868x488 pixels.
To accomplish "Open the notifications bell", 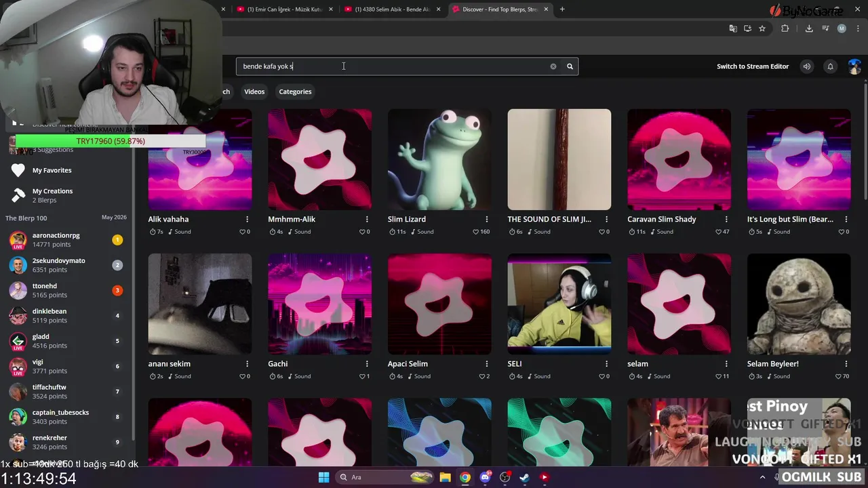I will pos(830,66).
